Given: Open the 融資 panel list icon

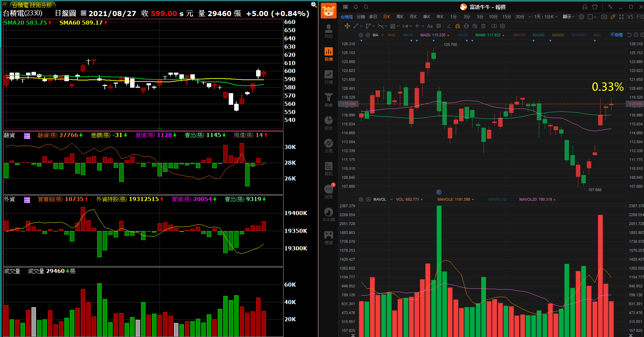Looking at the screenshot, I should 27,136.
